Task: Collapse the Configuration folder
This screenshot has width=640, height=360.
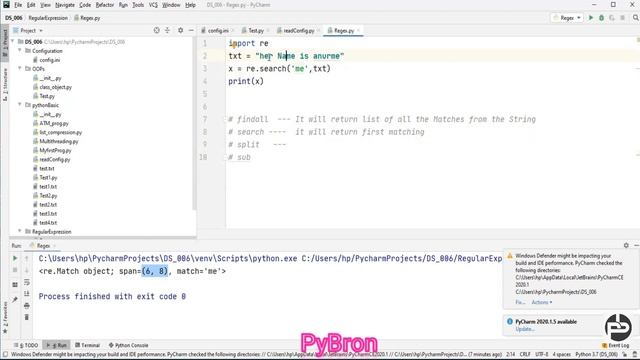Action: point(20,51)
